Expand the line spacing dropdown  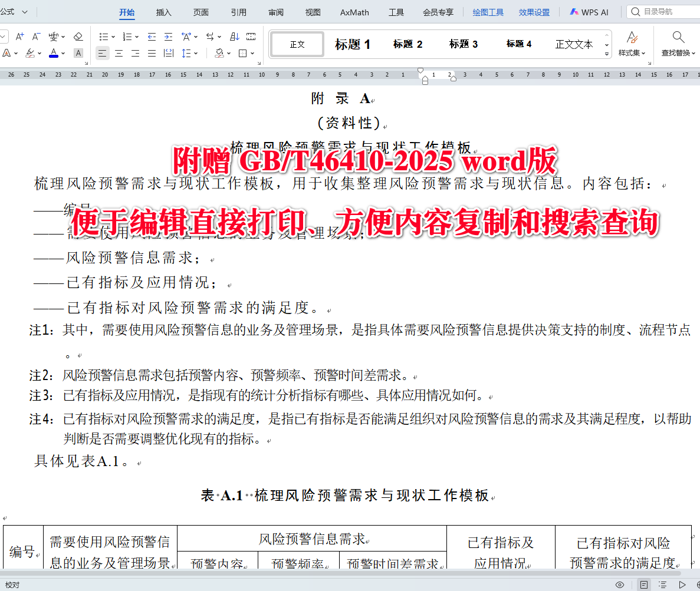click(197, 53)
